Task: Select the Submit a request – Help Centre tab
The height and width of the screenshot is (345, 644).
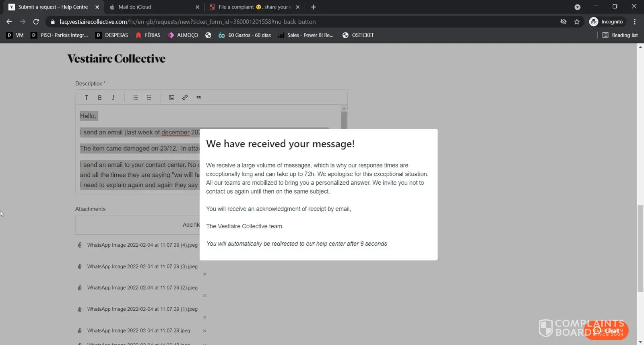Action: pos(53,7)
